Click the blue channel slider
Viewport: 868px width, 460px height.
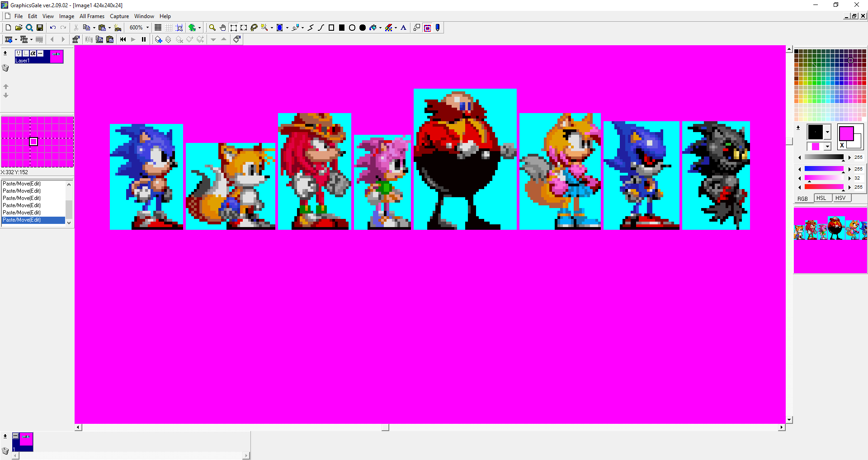[824, 169]
